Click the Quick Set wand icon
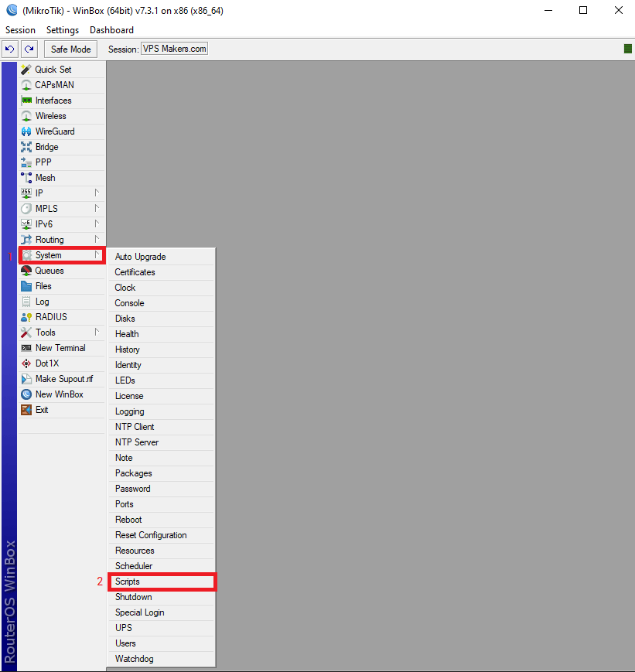Screen dimensions: 635x672 26,70
